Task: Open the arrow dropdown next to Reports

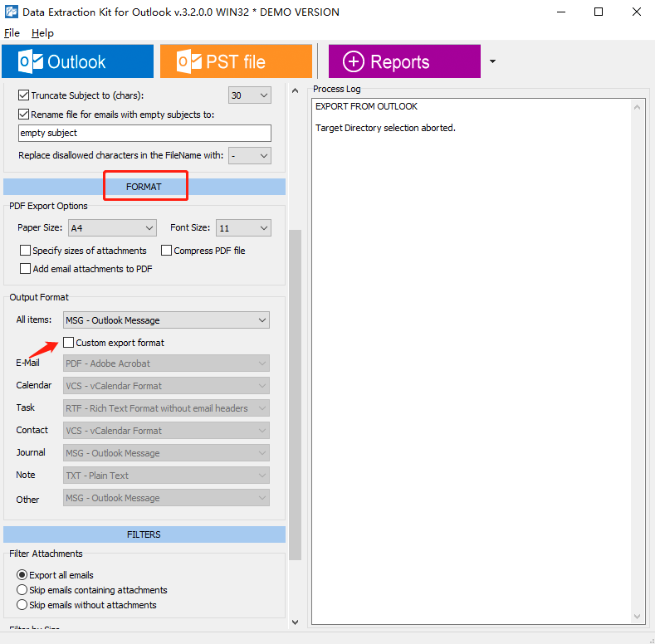Action: coord(492,61)
